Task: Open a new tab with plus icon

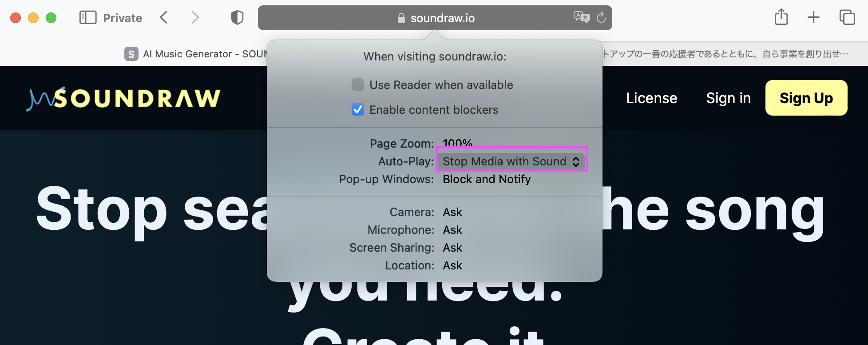Action: coord(813,17)
